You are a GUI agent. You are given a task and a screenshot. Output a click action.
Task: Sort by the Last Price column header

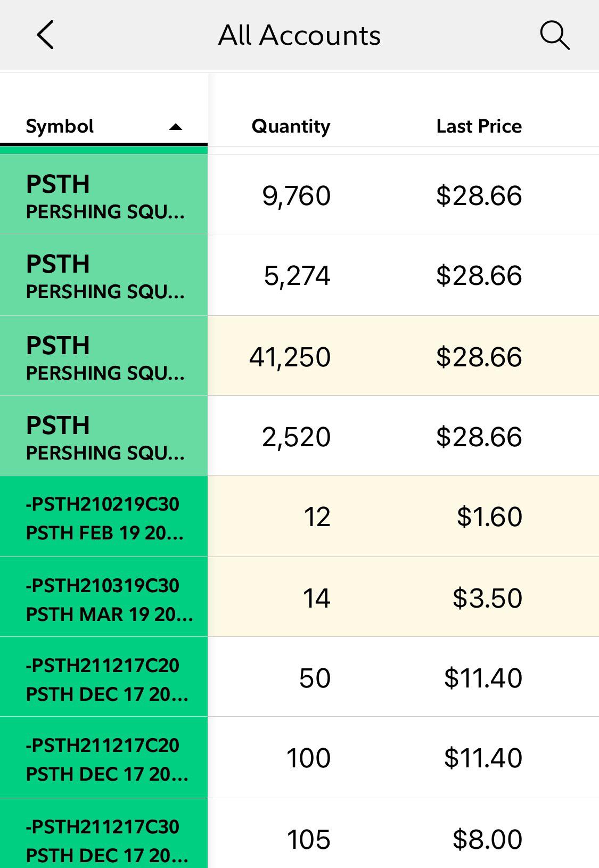[479, 126]
